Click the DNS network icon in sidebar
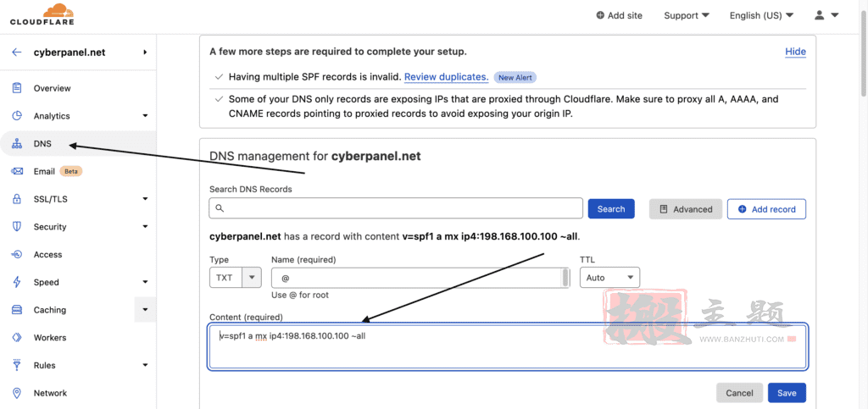 coord(17,144)
